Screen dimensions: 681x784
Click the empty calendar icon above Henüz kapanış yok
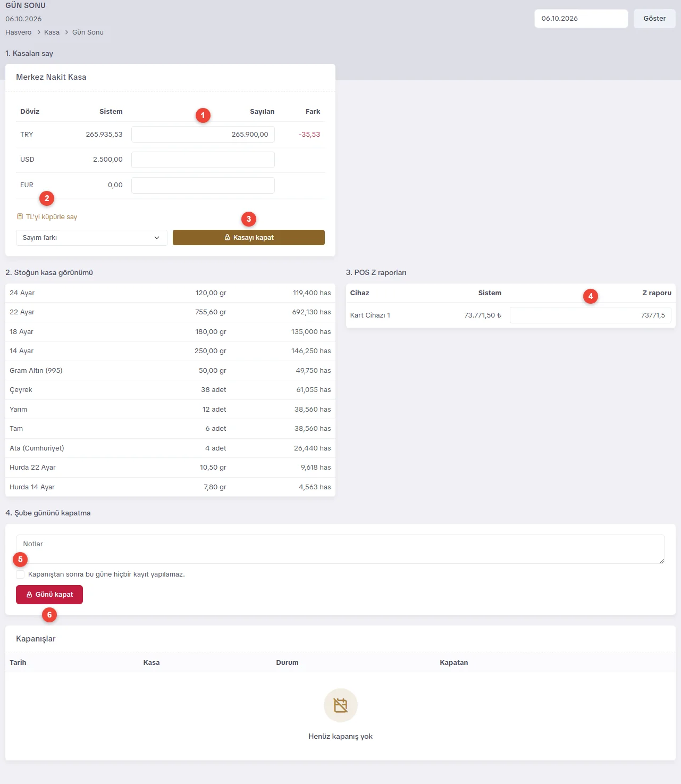(340, 705)
